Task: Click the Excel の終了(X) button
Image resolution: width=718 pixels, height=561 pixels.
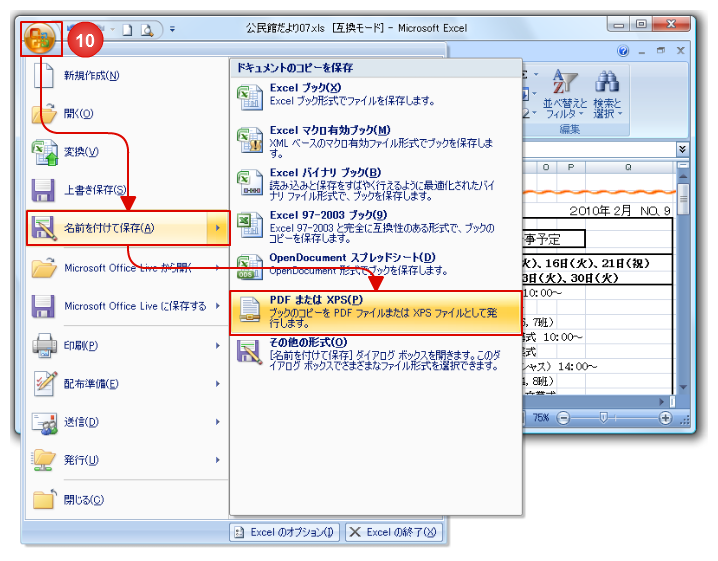Action: [x=394, y=532]
